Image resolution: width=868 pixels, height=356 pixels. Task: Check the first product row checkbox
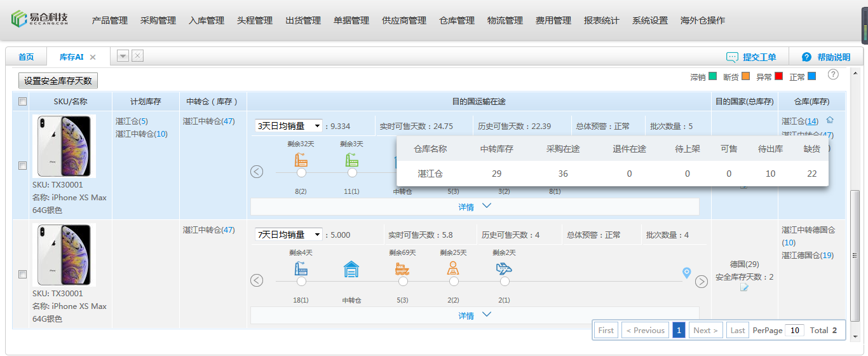[23, 165]
